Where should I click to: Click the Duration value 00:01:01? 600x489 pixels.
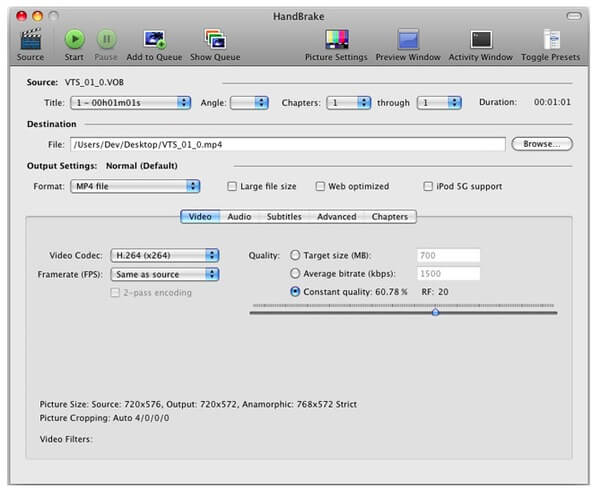tap(552, 102)
